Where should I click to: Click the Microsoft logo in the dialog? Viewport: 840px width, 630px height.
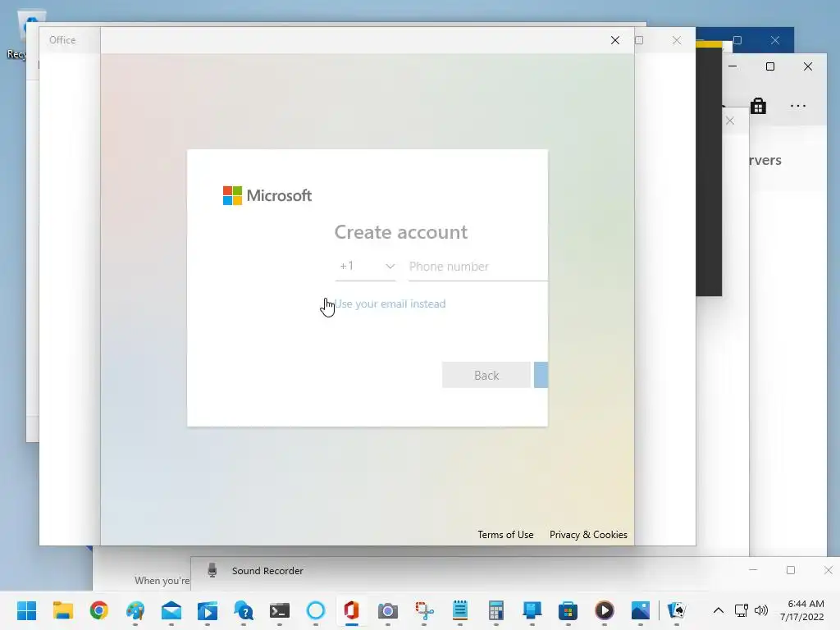[x=267, y=195]
